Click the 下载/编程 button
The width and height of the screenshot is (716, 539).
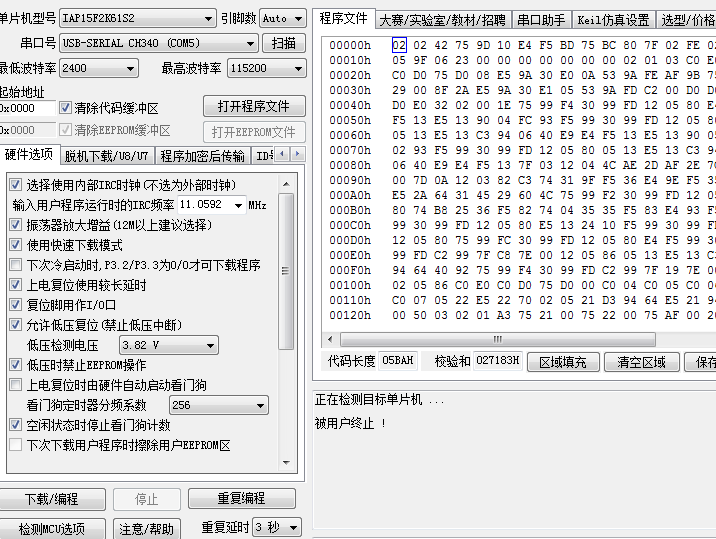[x=52, y=499]
